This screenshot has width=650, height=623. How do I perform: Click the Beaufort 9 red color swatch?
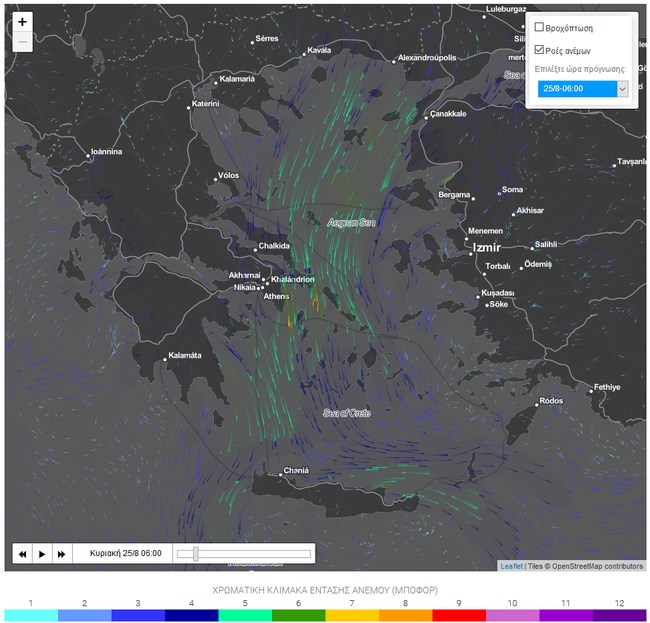tap(458, 615)
